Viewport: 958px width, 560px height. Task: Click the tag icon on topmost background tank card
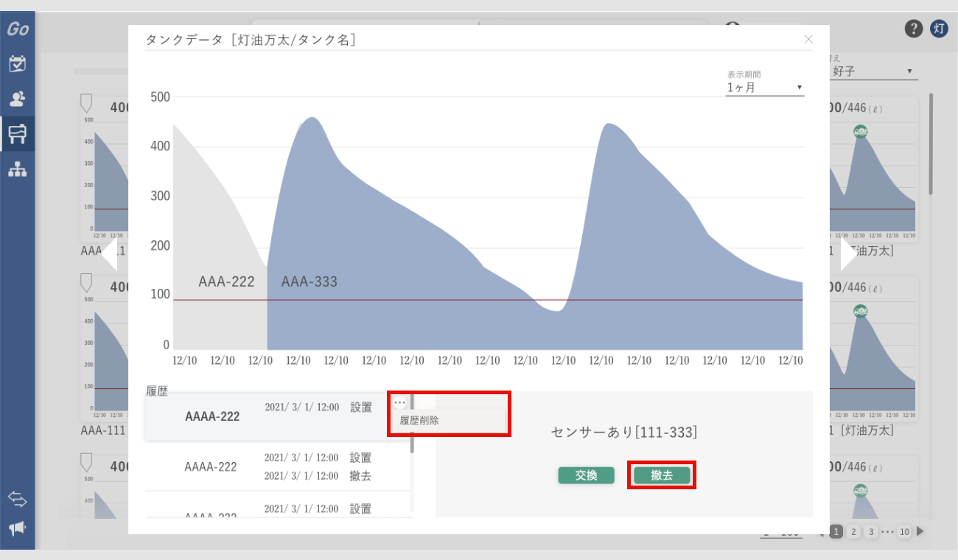pyautogui.click(x=85, y=103)
